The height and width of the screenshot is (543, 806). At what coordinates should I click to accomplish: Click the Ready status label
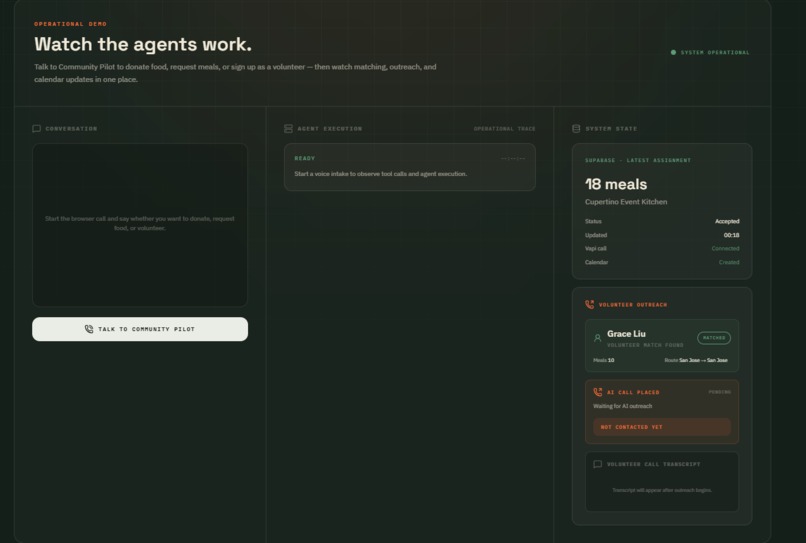click(x=305, y=158)
